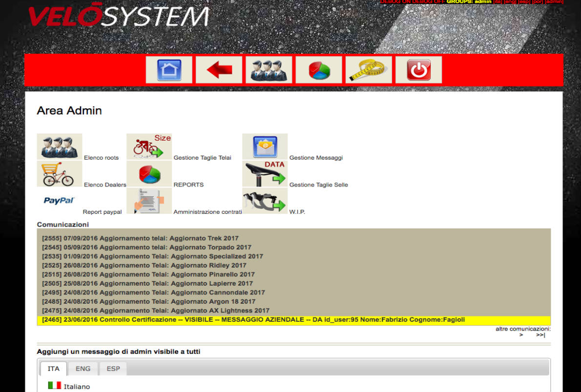The width and height of the screenshot is (581, 392).
Task: Select message 2485 Aggiornato Argon 18 2017
Action: 148,302
